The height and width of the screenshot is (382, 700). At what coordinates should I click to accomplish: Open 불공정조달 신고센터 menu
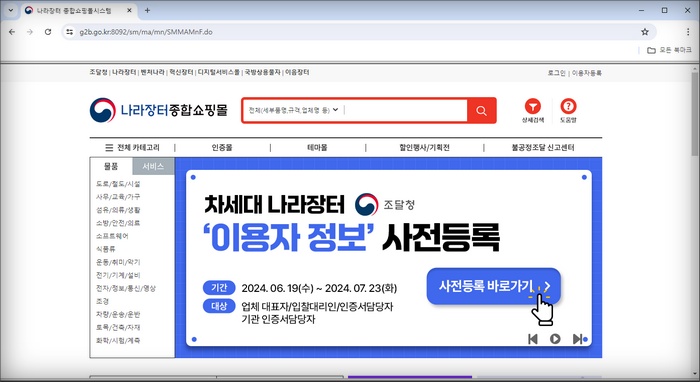tap(543, 148)
